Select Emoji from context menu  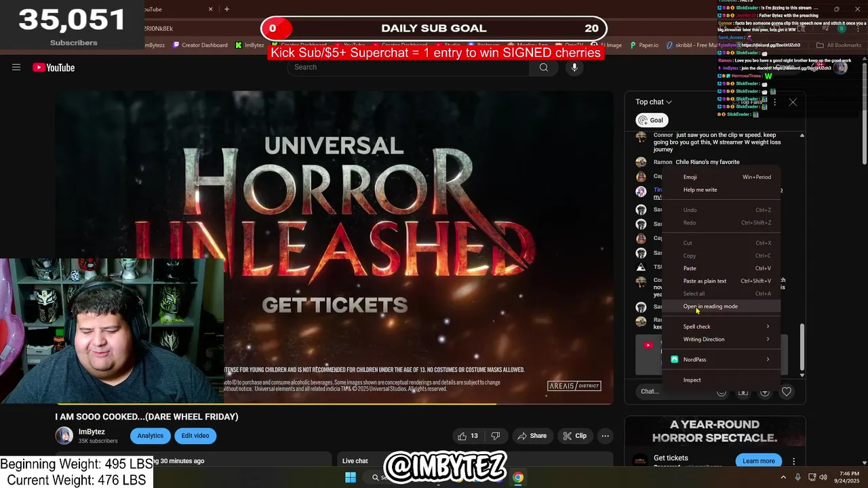pyautogui.click(x=721, y=177)
